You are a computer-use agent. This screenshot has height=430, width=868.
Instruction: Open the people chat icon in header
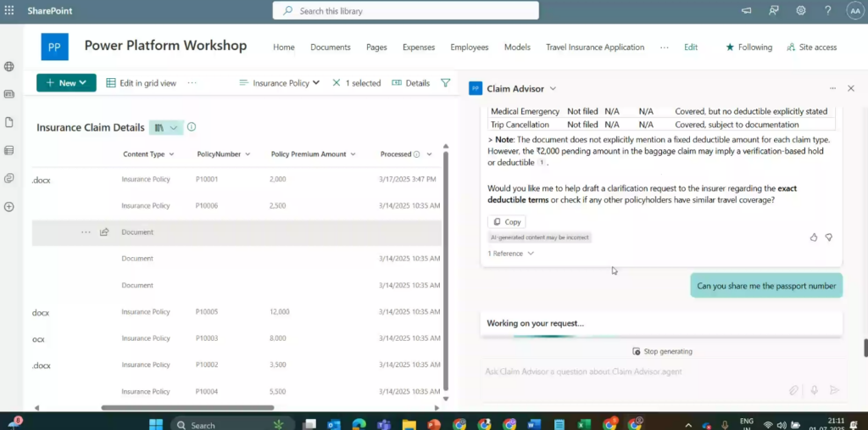click(774, 10)
